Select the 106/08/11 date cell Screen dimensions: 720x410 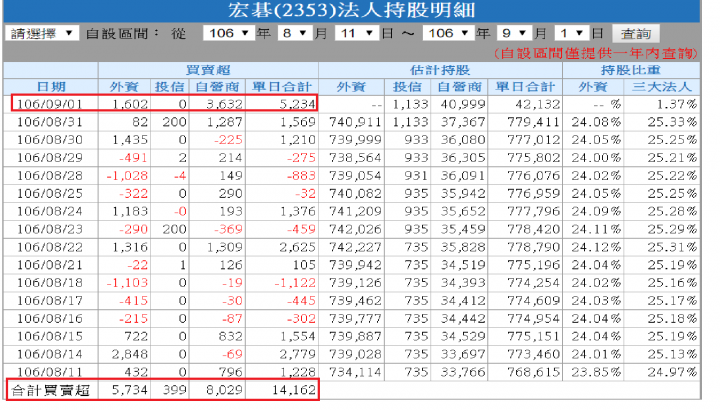(x=50, y=372)
